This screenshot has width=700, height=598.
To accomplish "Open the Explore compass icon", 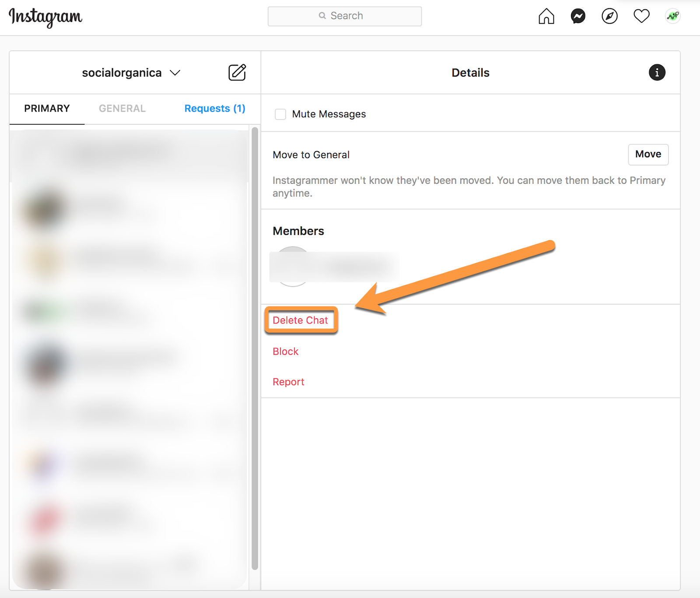I will (609, 17).
